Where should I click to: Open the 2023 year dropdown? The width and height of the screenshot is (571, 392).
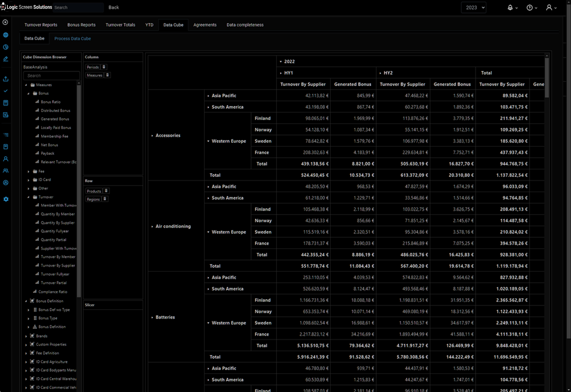click(x=473, y=8)
